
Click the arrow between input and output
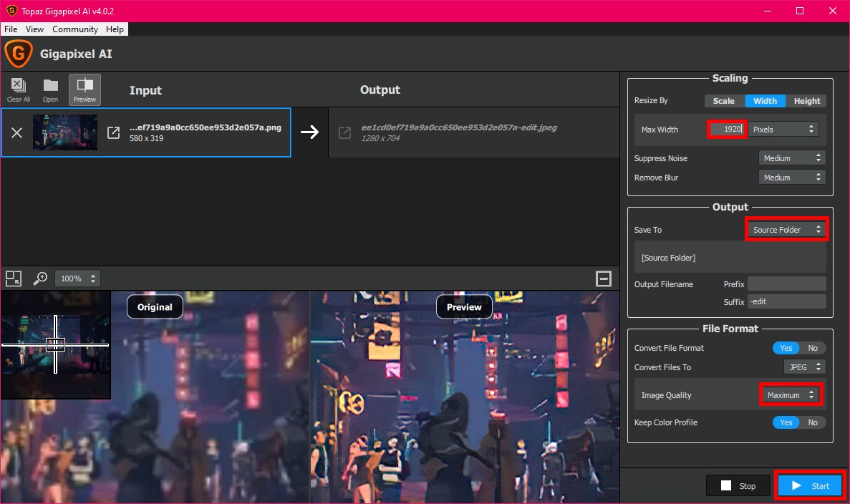[x=309, y=132]
